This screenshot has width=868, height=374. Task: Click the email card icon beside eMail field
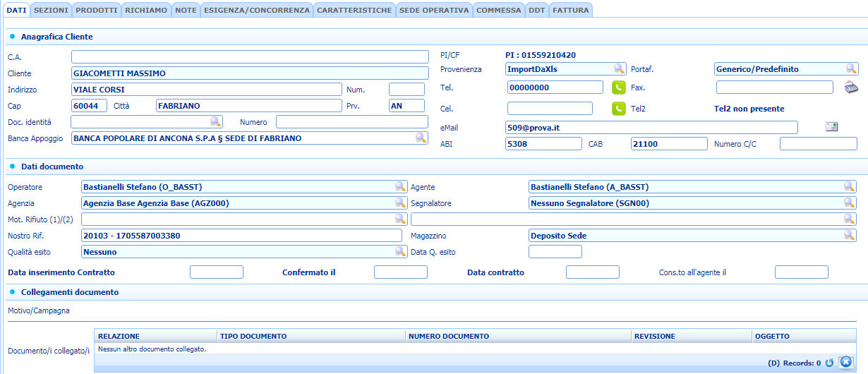832,127
